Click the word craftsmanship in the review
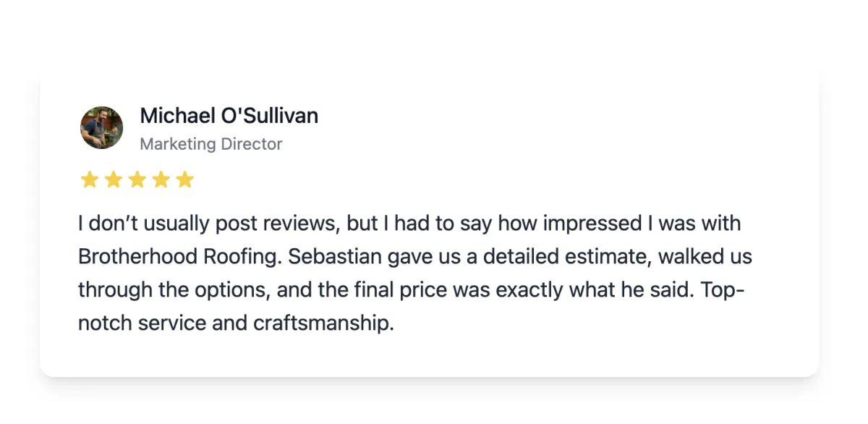This screenshot has width=868, height=424. pos(323,323)
